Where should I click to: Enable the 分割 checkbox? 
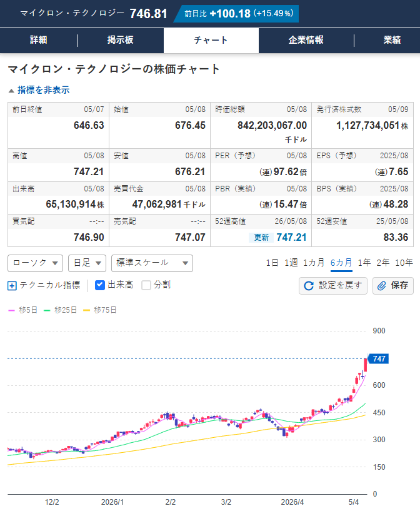146,285
